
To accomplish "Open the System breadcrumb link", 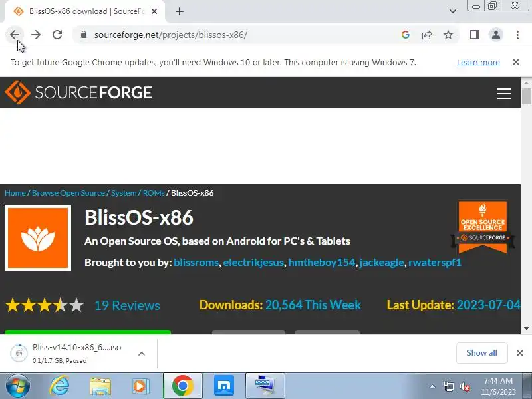I will (124, 193).
